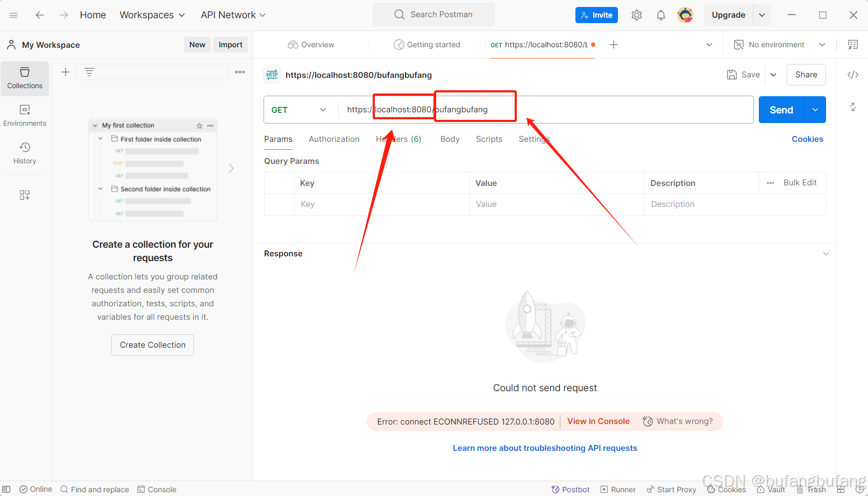Screen dimensions: 868x496
Task: Collapse the Response section chevron
Action: click(x=826, y=254)
